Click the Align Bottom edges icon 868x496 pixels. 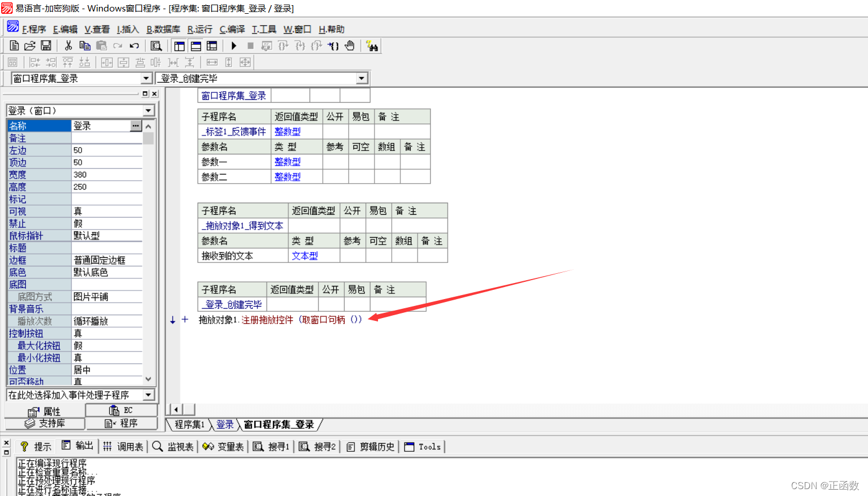tap(84, 62)
